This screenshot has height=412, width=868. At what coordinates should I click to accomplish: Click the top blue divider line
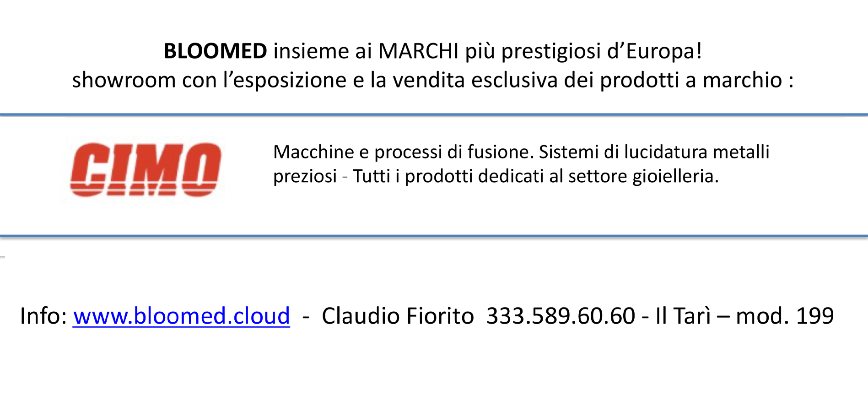tap(434, 114)
